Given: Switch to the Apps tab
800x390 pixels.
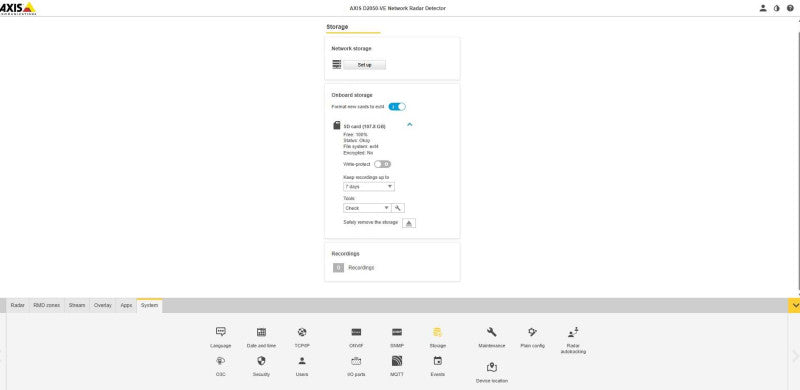Looking at the screenshot, I should tap(126, 305).
